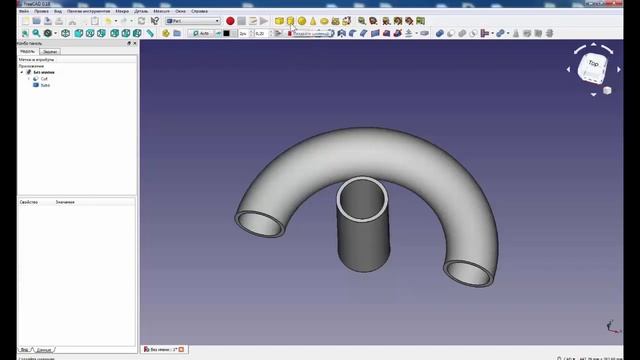This screenshot has width=640, height=360.
Task: Open the Окна menu
Action: click(180, 11)
